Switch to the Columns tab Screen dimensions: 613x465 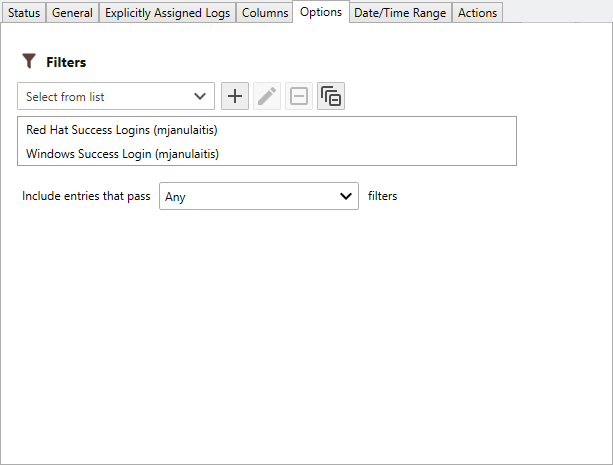[265, 13]
